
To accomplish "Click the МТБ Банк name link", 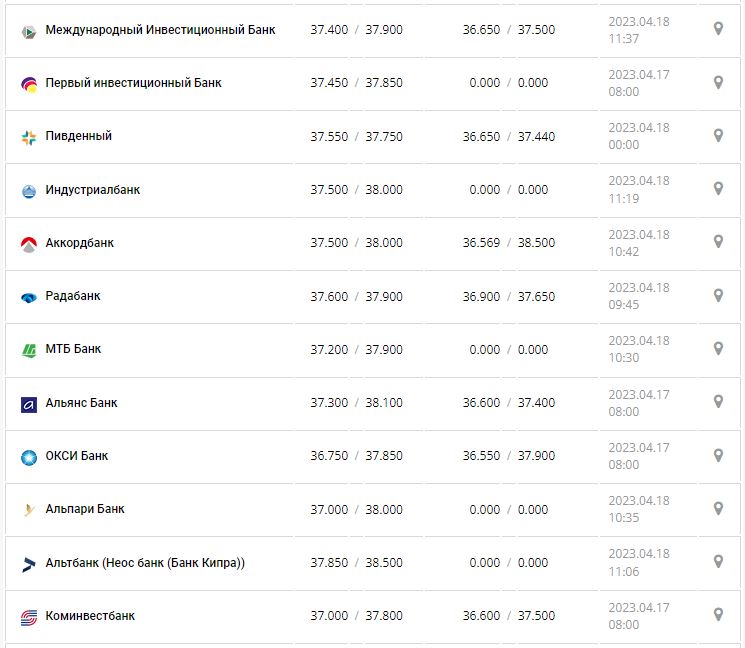I will [x=73, y=349].
